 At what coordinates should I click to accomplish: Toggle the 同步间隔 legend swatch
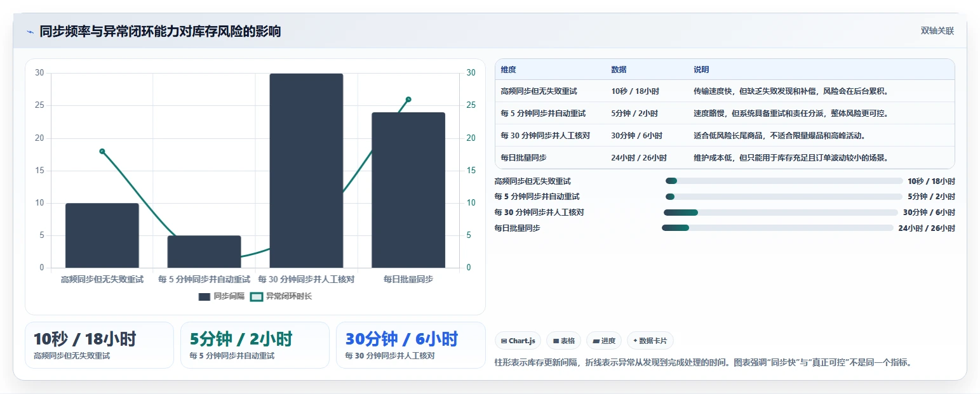[204, 296]
